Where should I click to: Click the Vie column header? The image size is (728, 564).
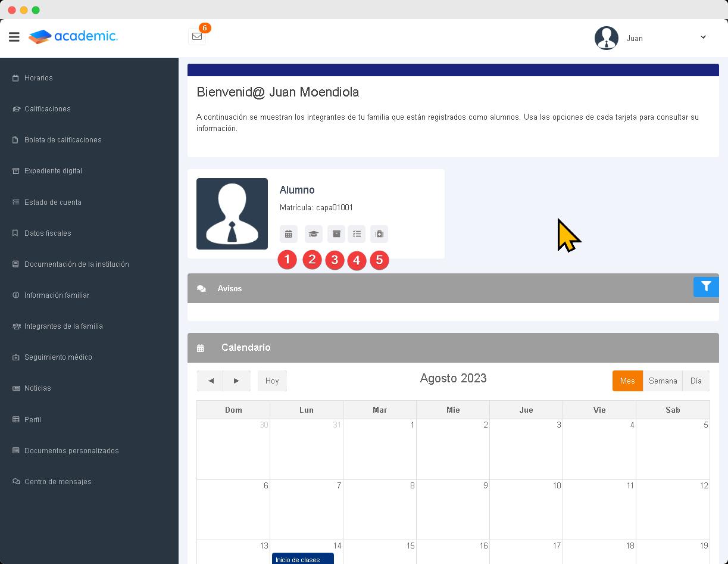coord(599,410)
